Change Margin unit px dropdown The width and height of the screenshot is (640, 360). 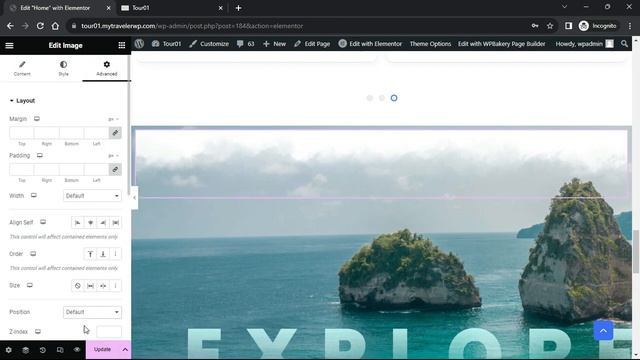113,119
